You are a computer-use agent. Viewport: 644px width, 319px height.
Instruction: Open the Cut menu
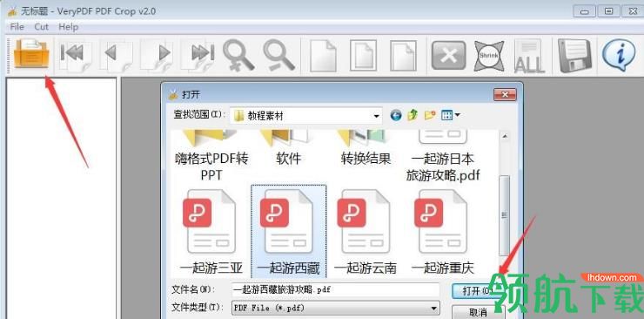(x=41, y=27)
